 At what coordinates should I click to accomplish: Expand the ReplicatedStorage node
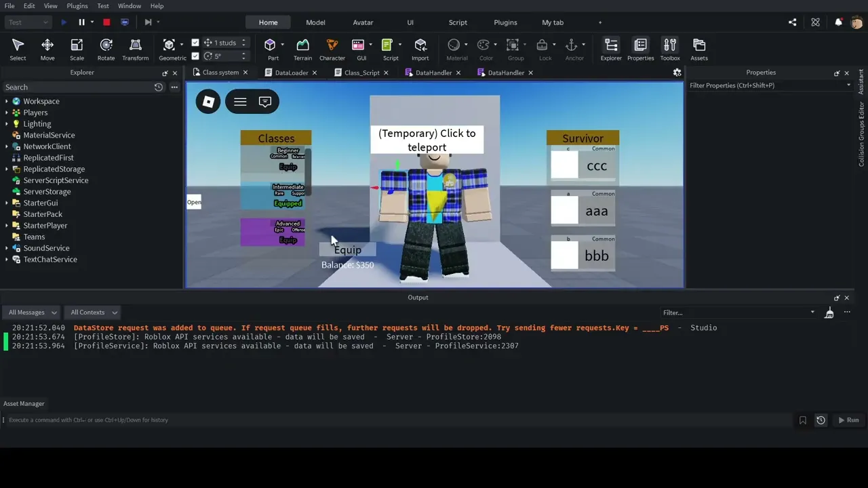pos(7,169)
